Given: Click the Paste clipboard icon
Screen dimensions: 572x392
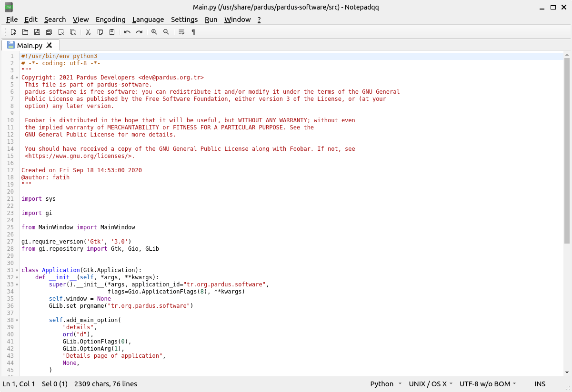Looking at the screenshot, I should [x=112, y=32].
